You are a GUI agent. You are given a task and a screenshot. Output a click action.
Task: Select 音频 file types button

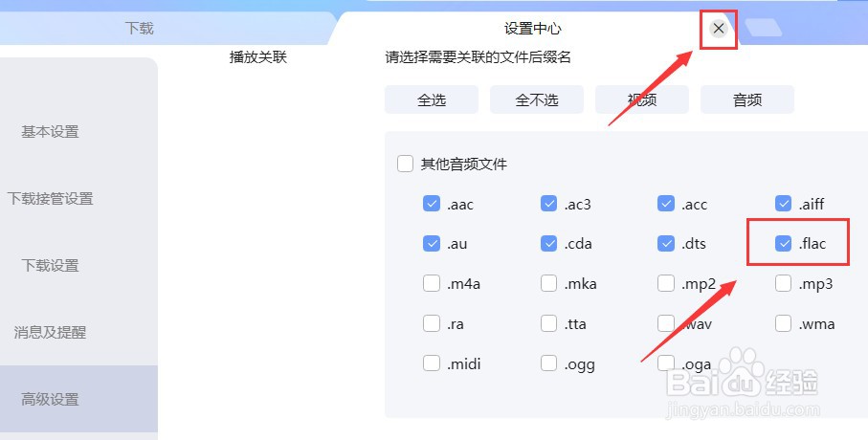point(746,99)
